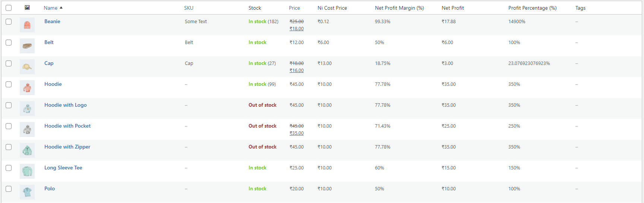The width and height of the screenshot is (644, 203).
Task: Open the Hoodie with Logo thumbnail image
Action: click(x=27, y=109)
